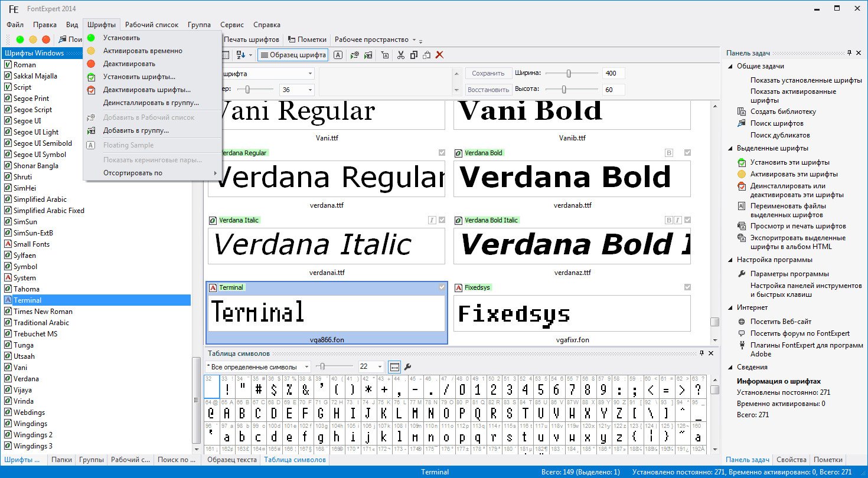Image resolution: width=868 pixels, height=478 pixels.
Task: Click the yellow temporary activate circle in toolbar
Action: [33, 40]
